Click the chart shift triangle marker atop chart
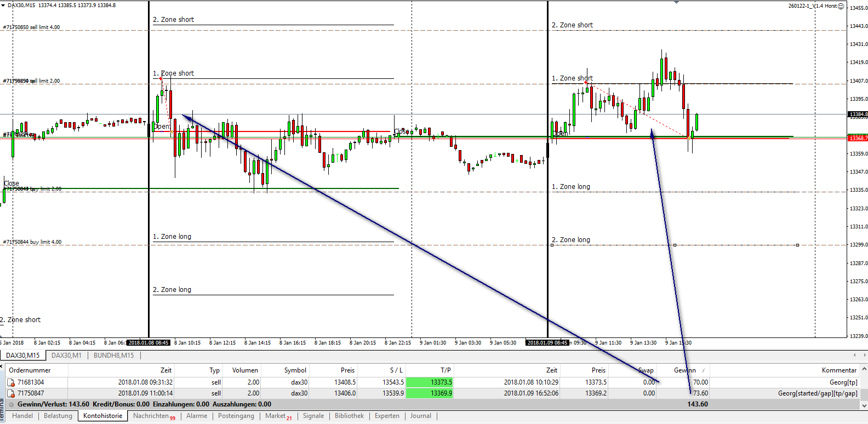This screenshot has height=424, width=868. (x=677, y=2)
